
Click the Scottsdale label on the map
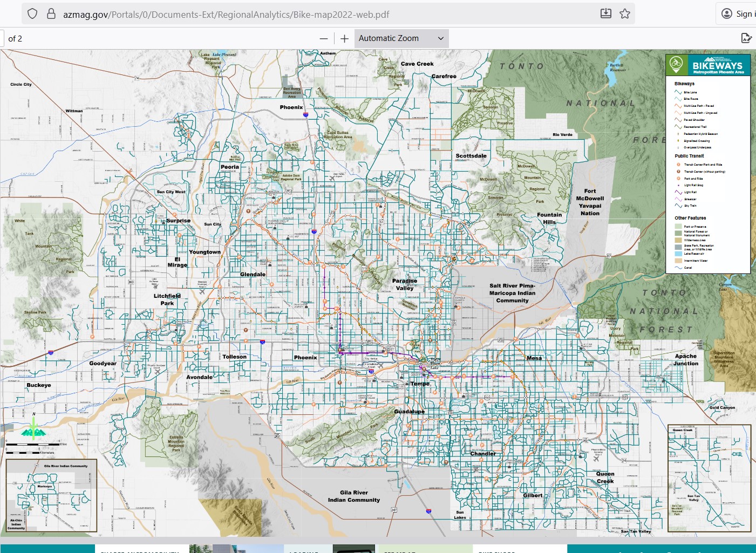point(471,156)
